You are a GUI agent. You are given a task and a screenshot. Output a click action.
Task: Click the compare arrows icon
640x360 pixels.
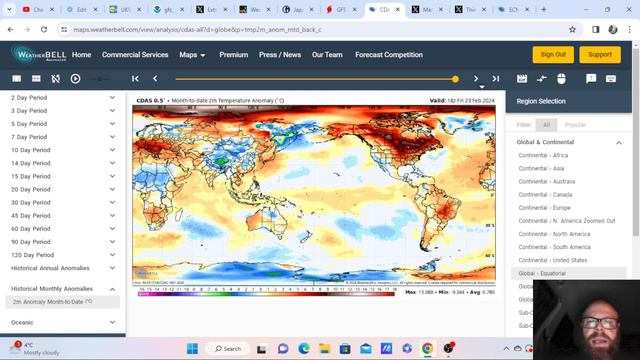pos(542,78)
